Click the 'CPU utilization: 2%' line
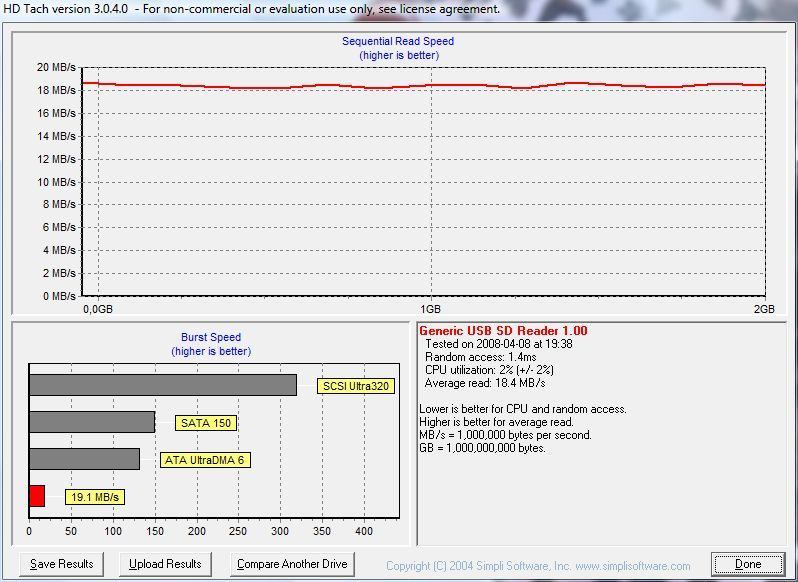The width and height of the screenshot is (798, 582). click(x=489, y=370)
